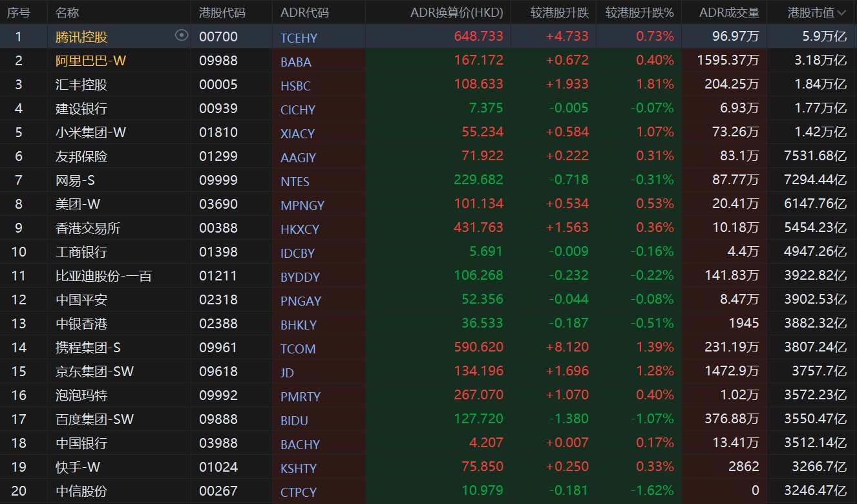857x504 pixels.
Task: Click the eye icon beside 腾讯控股
Action: pyautogui.click(x=182, y=36)
